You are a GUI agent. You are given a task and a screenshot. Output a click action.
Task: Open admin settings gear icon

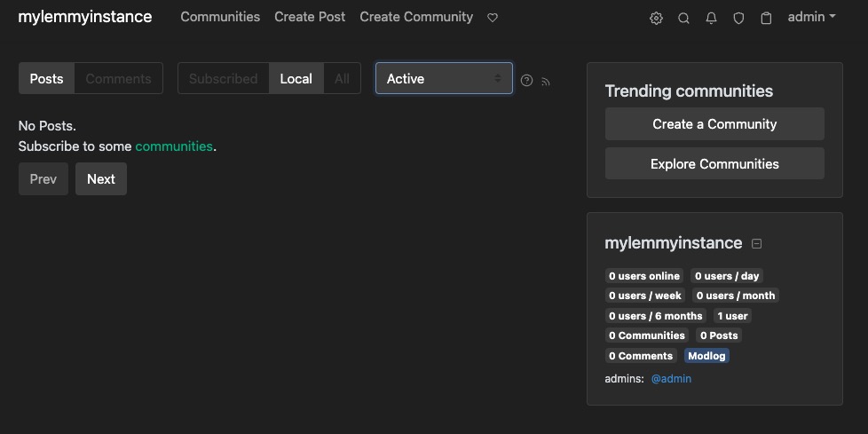[656, 18]
